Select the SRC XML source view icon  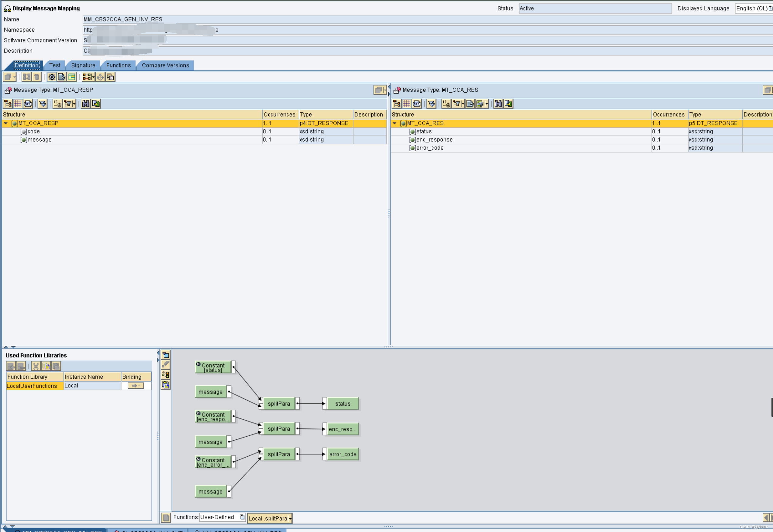point(28,104)
